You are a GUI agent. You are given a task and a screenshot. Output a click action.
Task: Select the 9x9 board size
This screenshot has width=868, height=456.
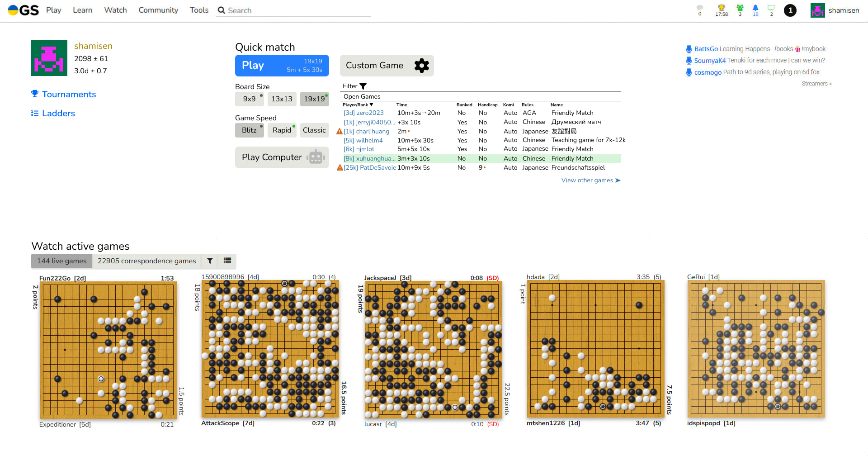point(249,99)
